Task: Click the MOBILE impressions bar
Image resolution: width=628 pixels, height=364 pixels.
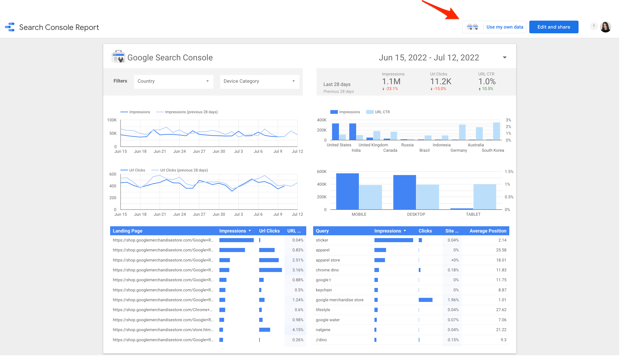Action: [347, 191]
